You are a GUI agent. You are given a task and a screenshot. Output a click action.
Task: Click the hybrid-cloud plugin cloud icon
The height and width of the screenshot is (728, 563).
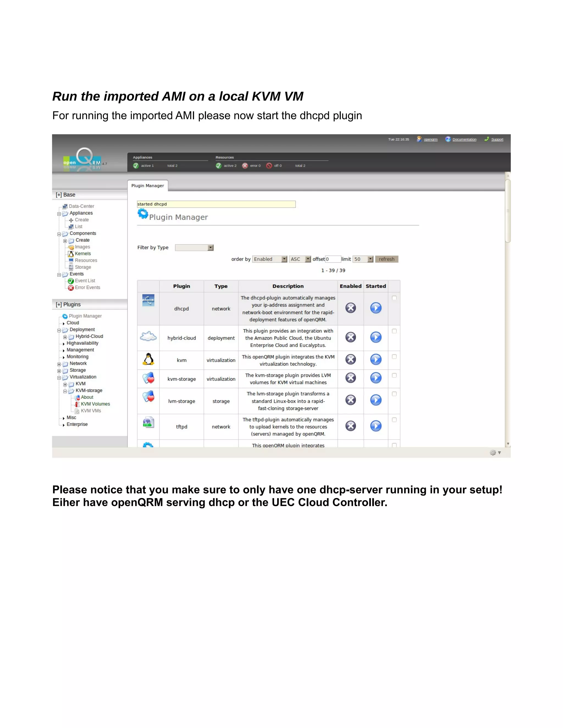pyautogui.click(x=148, y=336)
